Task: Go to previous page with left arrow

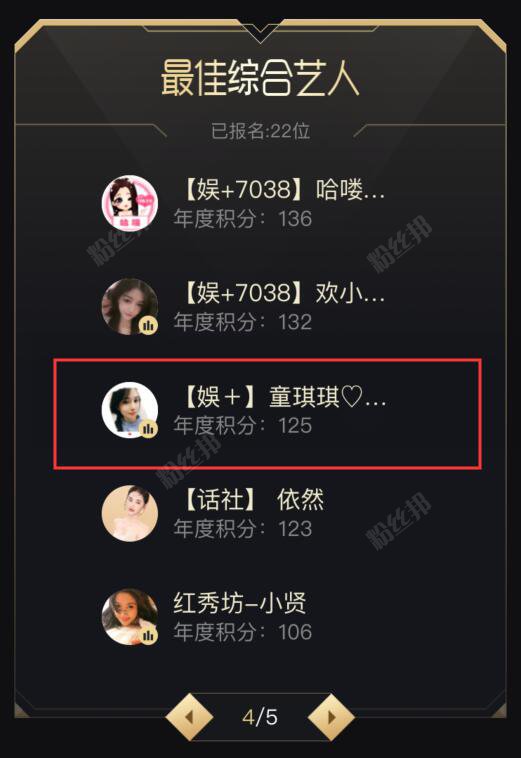Action: (x=189, y=716)
